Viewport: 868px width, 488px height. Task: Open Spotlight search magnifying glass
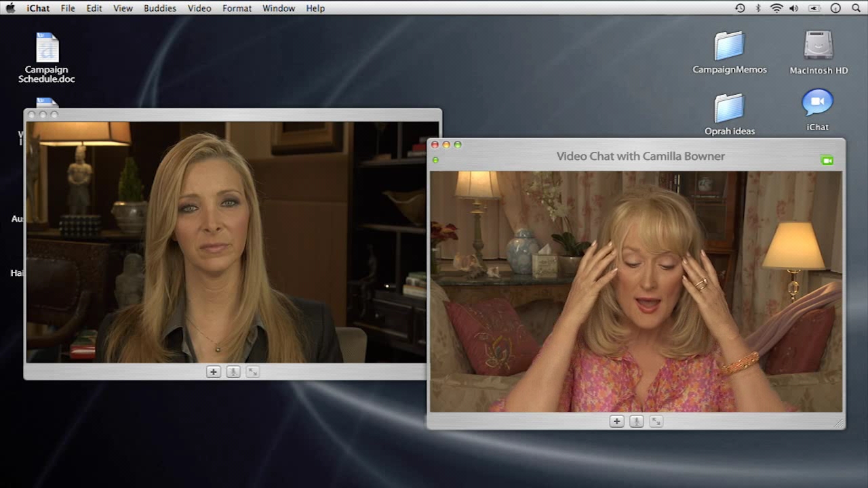click(x=856, y=8)
